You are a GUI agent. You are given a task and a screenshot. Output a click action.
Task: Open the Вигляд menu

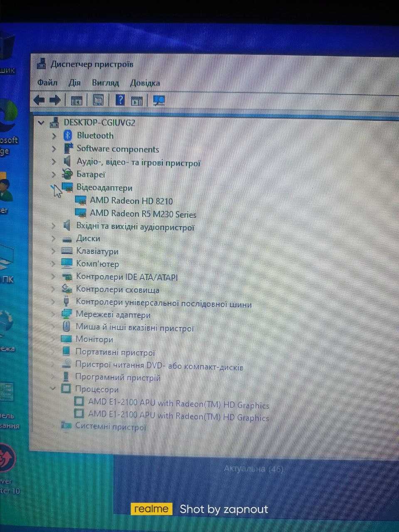[x=106, y=83]
